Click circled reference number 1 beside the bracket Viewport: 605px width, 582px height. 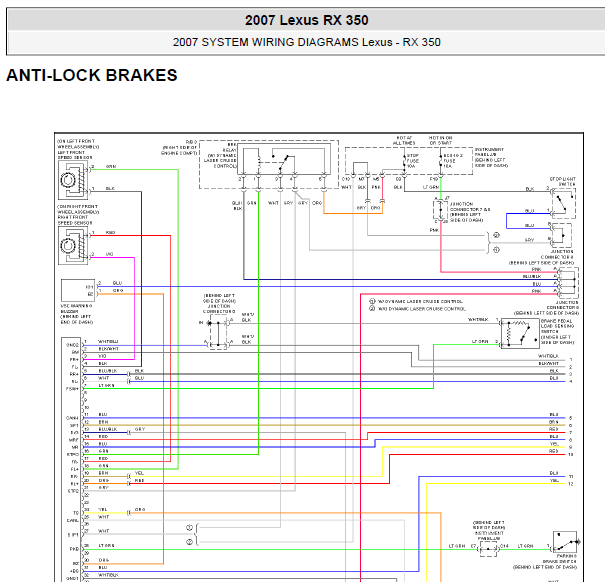coord(496,250)
